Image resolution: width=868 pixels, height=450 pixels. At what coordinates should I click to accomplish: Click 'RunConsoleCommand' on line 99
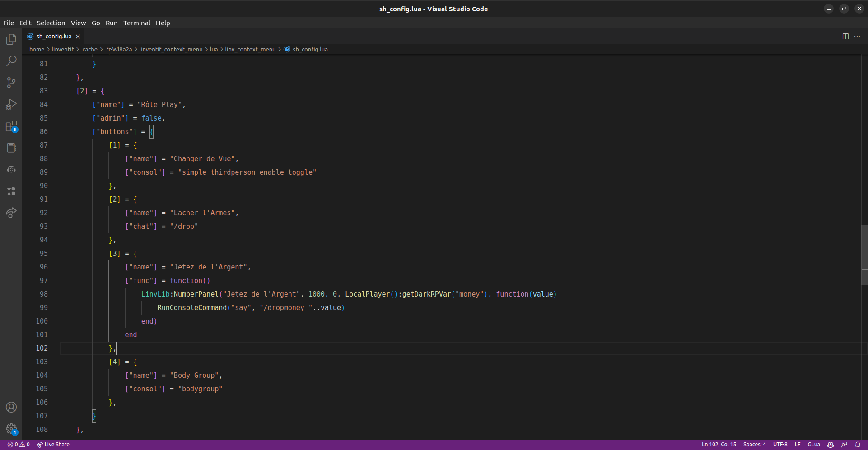(x=192, y=308)
